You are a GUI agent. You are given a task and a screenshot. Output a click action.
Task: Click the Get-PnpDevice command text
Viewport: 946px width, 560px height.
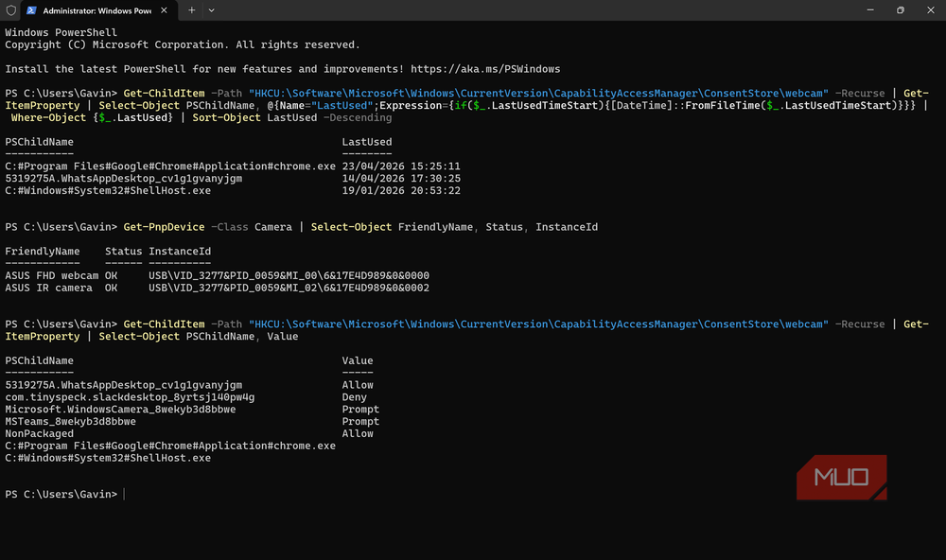point(164,227)
